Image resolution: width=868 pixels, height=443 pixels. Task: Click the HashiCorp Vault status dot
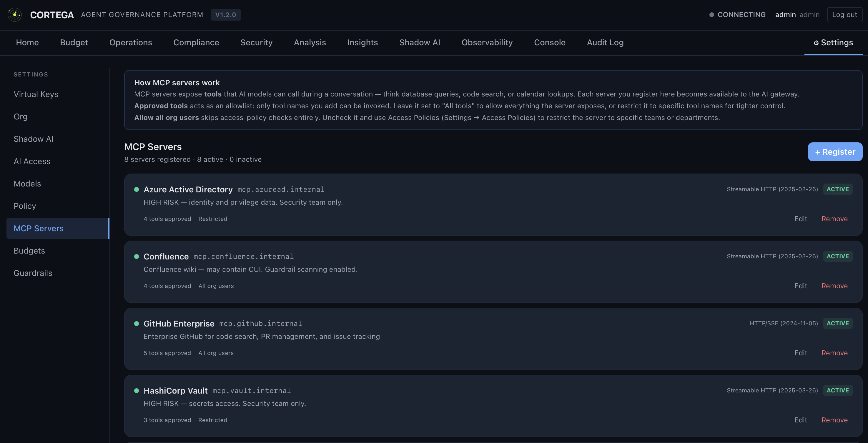coord(137,390)
